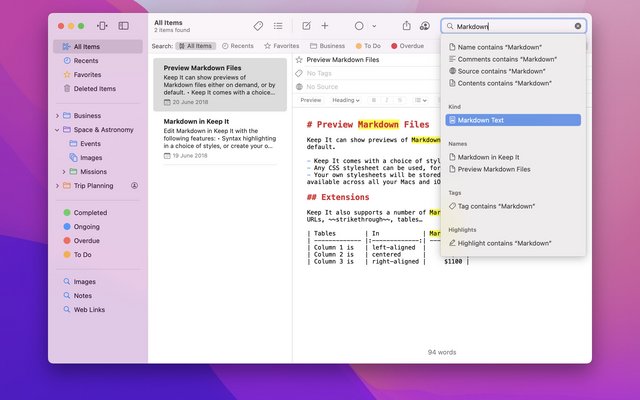Create new note with compose icon
The height and width of the screenshot is (400, 640).
(306, 26)
